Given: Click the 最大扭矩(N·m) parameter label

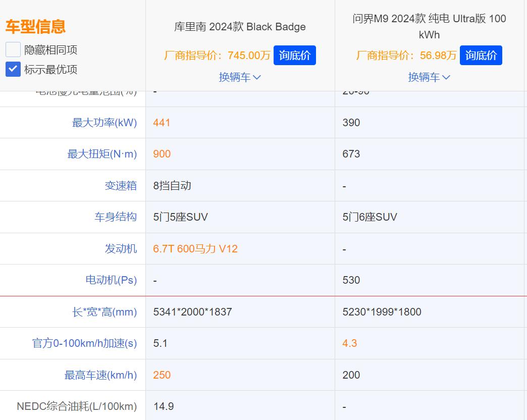Looking at the screenshot, I should tap(102, 154).
